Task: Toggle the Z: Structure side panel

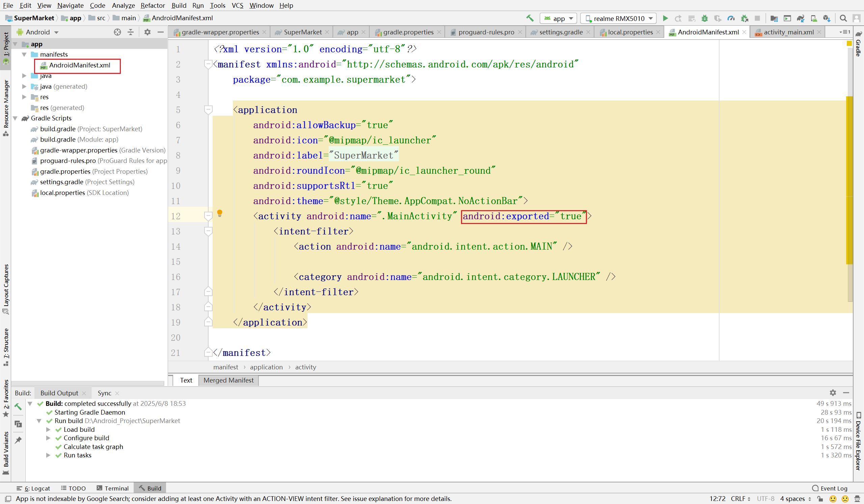Action: (6, 347)
